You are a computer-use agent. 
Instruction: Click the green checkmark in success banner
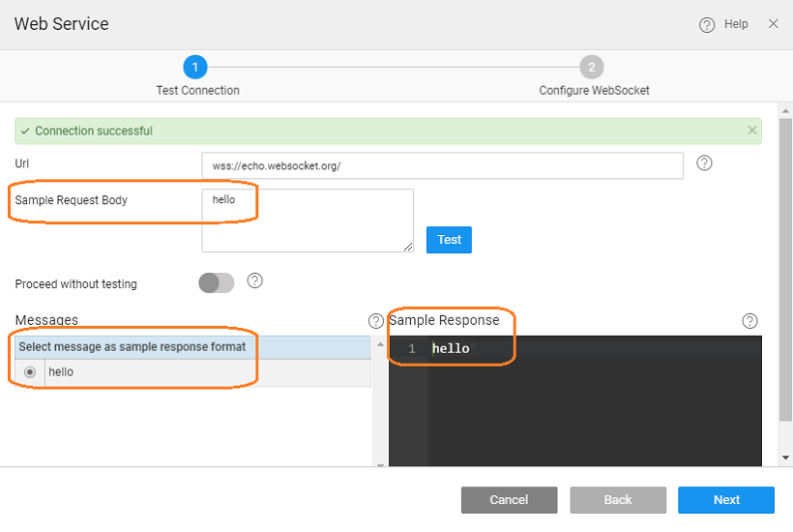click(25, 131)
